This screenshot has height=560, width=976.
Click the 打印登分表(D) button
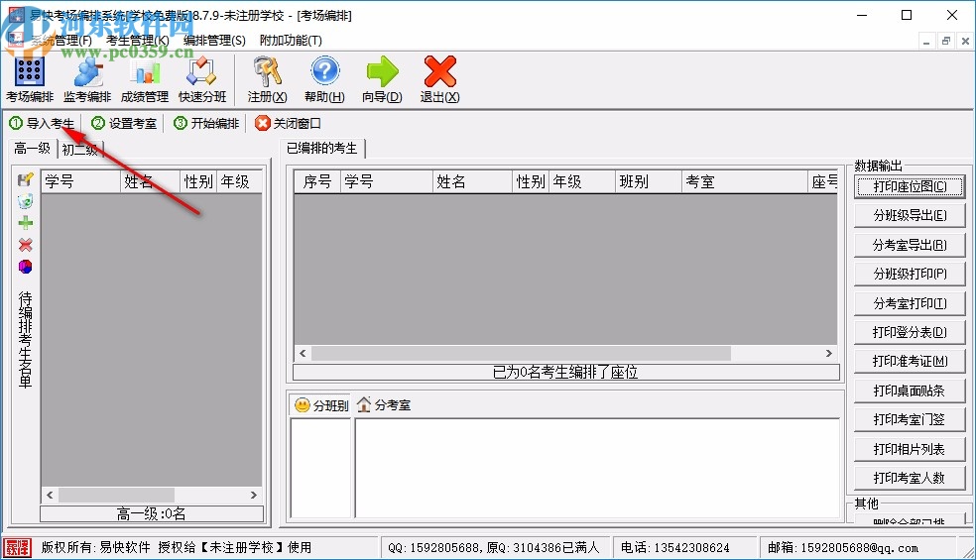tap(910, 332)
